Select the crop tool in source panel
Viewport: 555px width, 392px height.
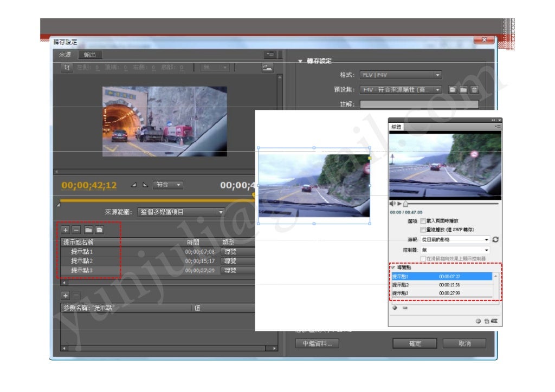point(67,68)
